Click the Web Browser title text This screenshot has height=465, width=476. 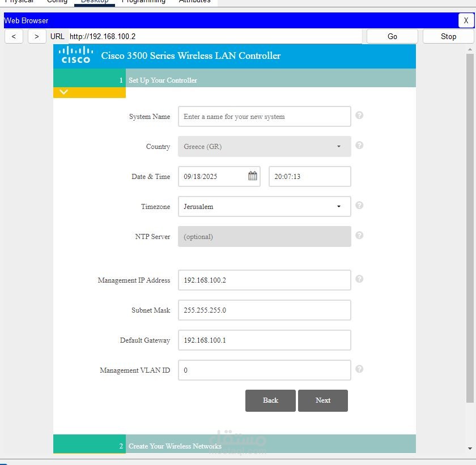pyautogui.click(x=26, y=20)
